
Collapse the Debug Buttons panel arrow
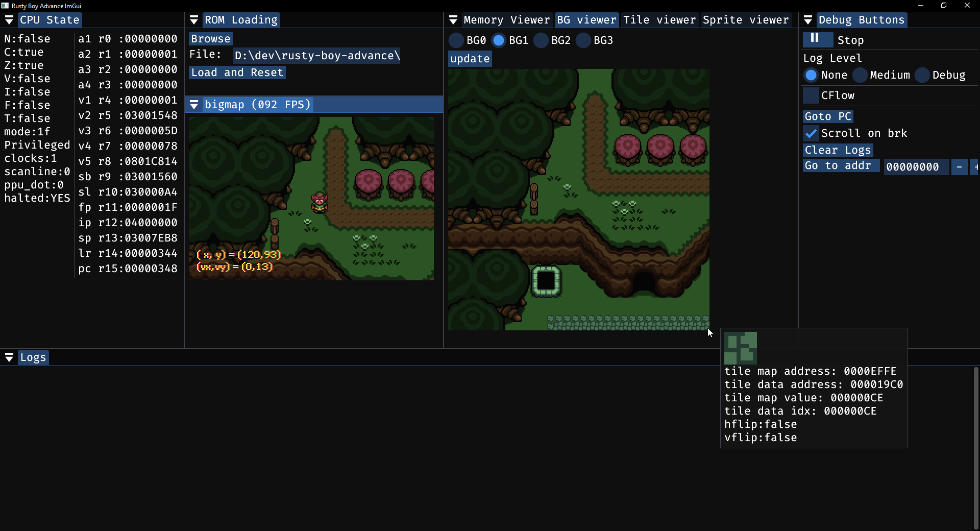coord(808,20)
